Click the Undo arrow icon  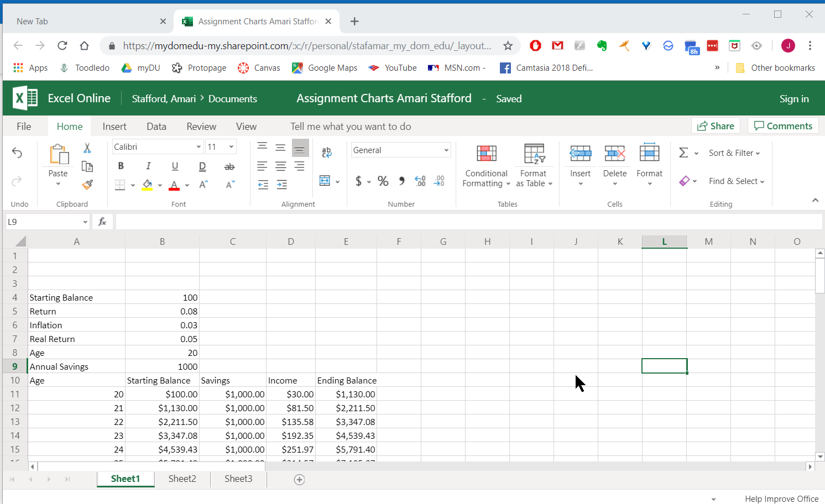pyautogui.click(x=17, y=153)
